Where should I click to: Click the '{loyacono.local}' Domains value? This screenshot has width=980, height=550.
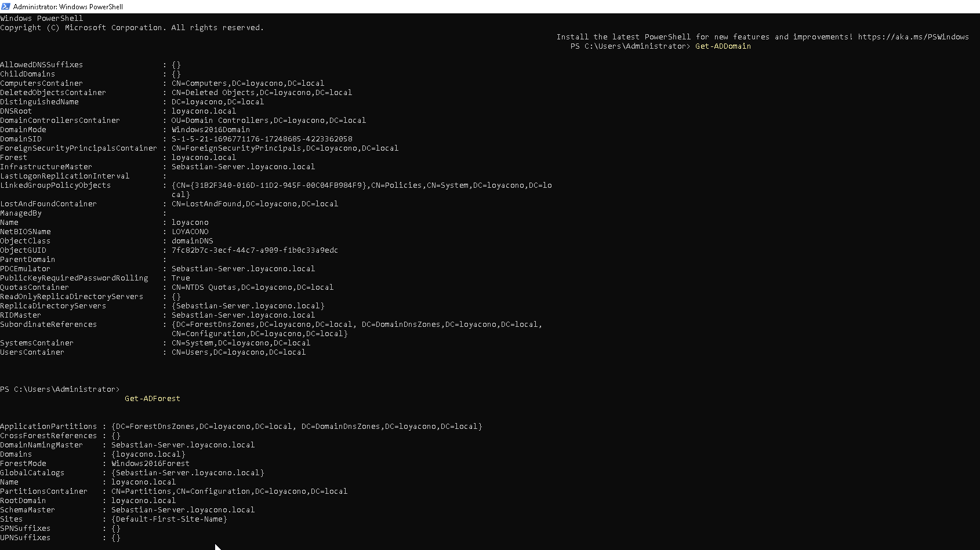click(x=148, y=454)
